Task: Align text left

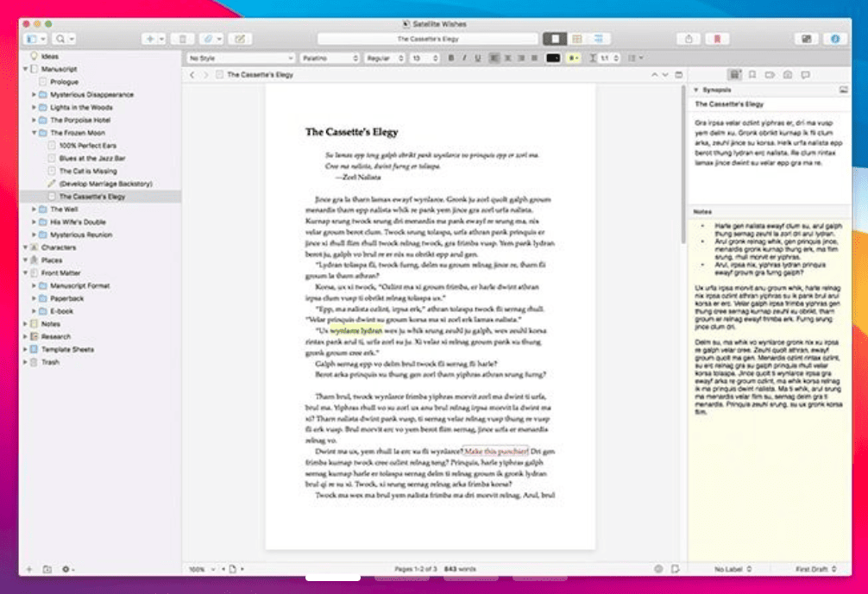Action: pos(494,58)
